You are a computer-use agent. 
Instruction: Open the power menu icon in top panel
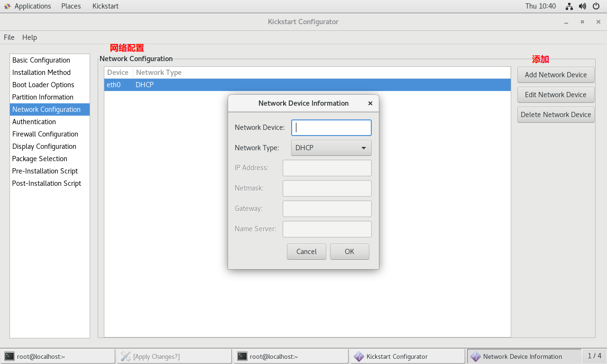[597, 6]
